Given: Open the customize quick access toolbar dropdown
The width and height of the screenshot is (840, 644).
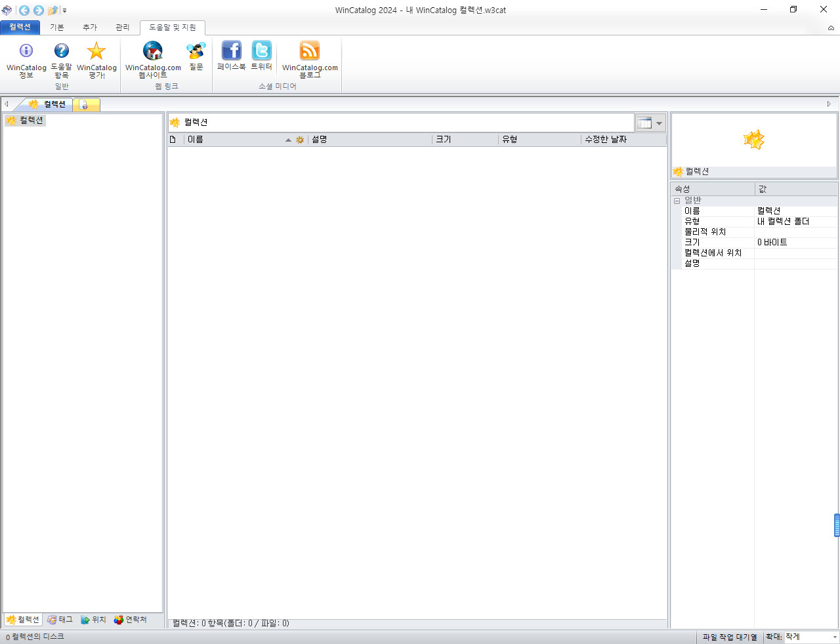Looking at the screenshot, I should pos(64,10).
